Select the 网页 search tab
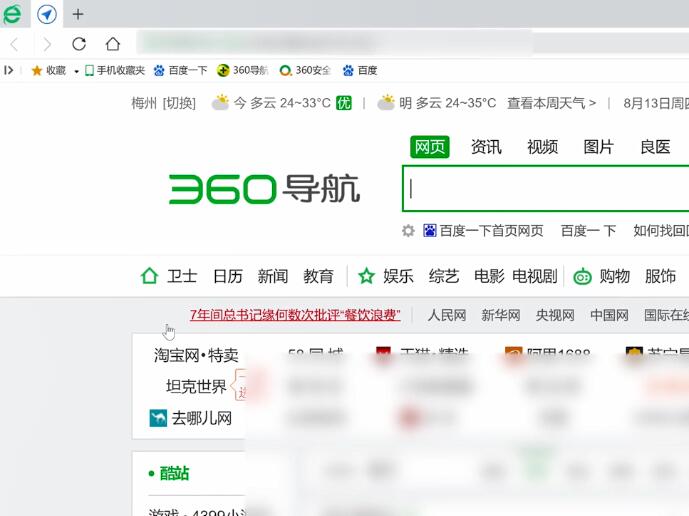 (x=430, y=147)
